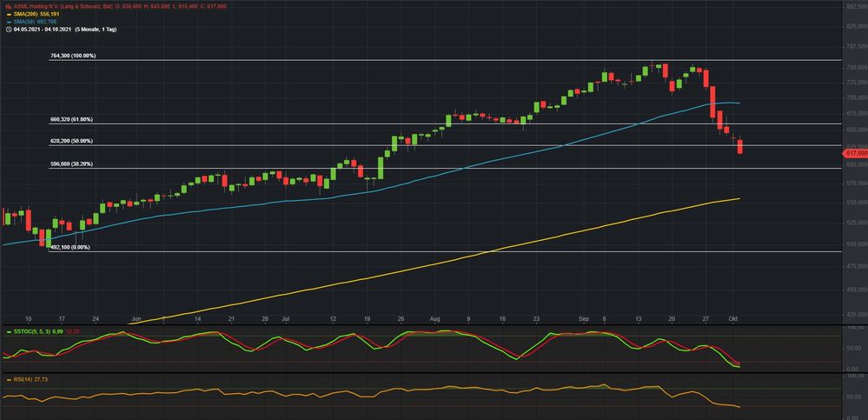
Task: Click the blue SMA(50) legend marker
Action: [x=8, y=22]
